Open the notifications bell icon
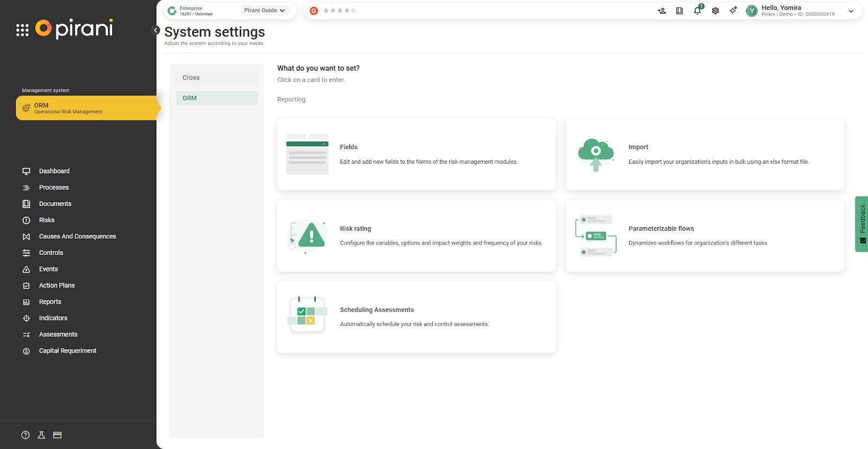This screenshot has height=449, width=868. 697,11
